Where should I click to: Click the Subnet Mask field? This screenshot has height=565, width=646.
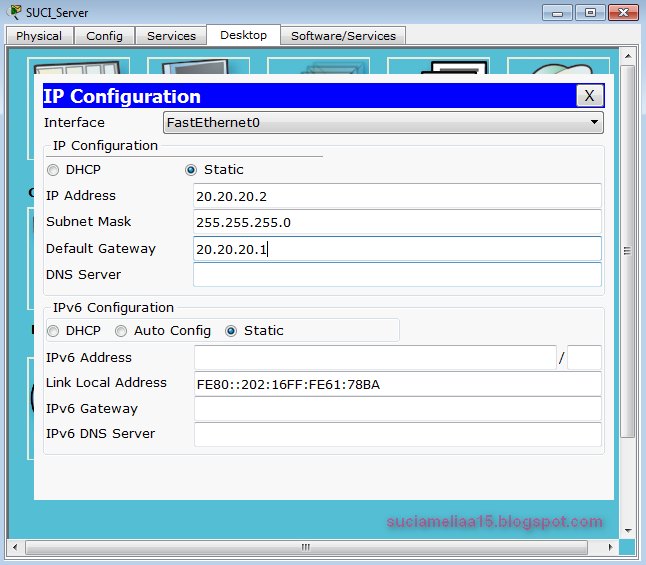coord(397,222)
